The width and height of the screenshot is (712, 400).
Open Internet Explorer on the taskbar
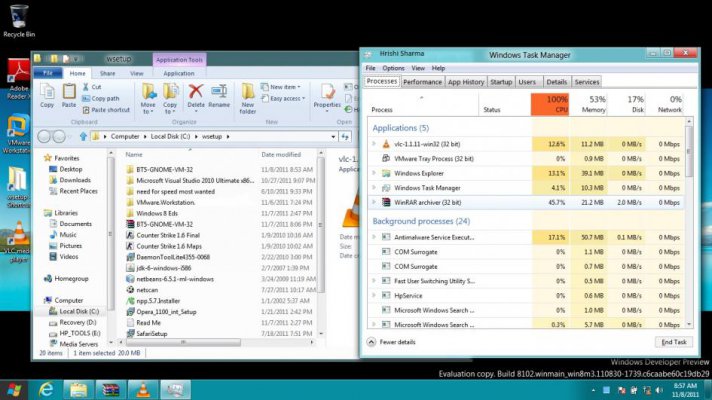[46, 390]
